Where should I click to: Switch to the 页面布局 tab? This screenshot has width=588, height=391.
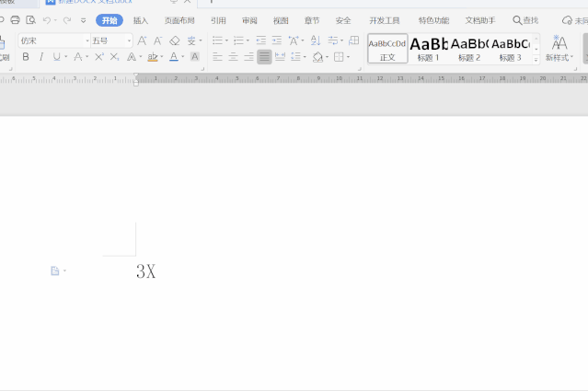coord(179,20)
